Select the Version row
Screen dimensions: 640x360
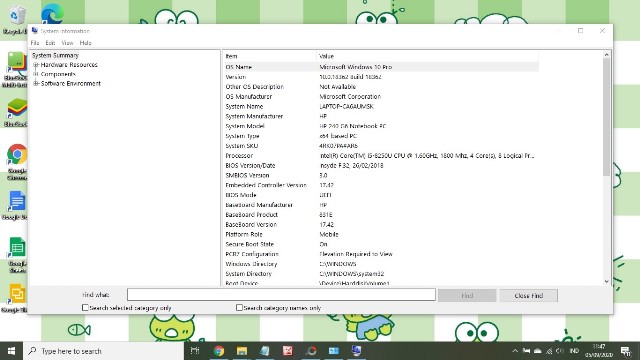click(381, 77)
